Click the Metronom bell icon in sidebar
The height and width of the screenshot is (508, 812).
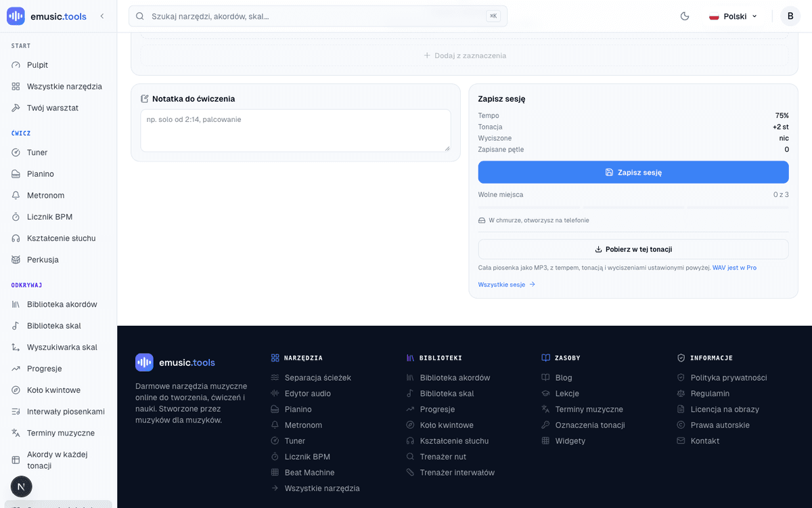(16, 196)
